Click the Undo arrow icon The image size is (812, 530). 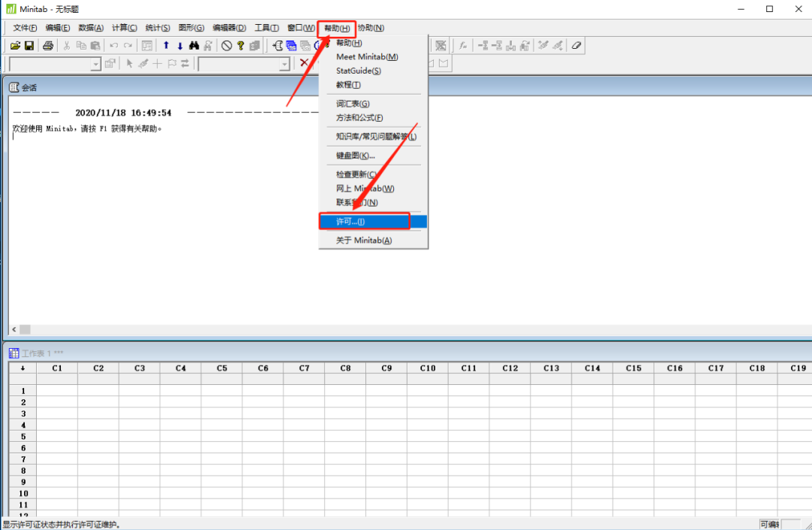coord(114,46)
